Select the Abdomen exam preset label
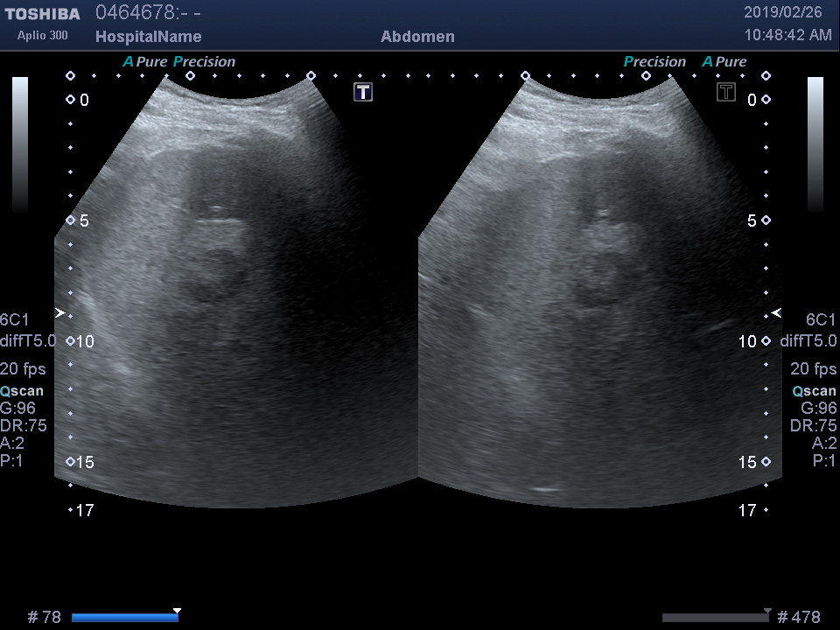Image resolution: width=840 pixels, height=630 pixels. pyautogui.click(x=417, y=37)
